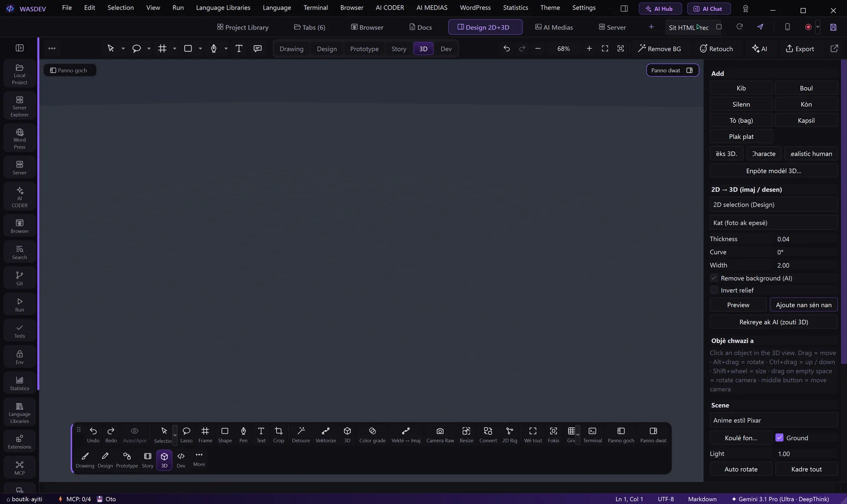
Task: Open the Statistics menu
Action: click(x=515, y=8)
